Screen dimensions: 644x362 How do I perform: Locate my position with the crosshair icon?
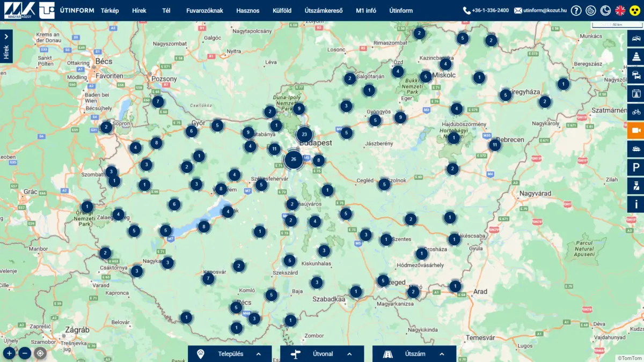pyautogui.click(x=40, y=353)
